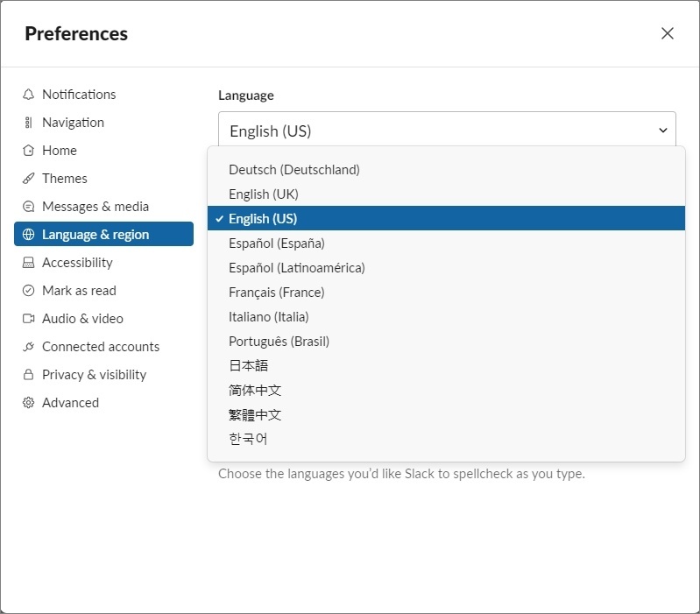Click the Privacy & visibility lock icon
The width and height of the screenshot is (700, 614).
28,374
